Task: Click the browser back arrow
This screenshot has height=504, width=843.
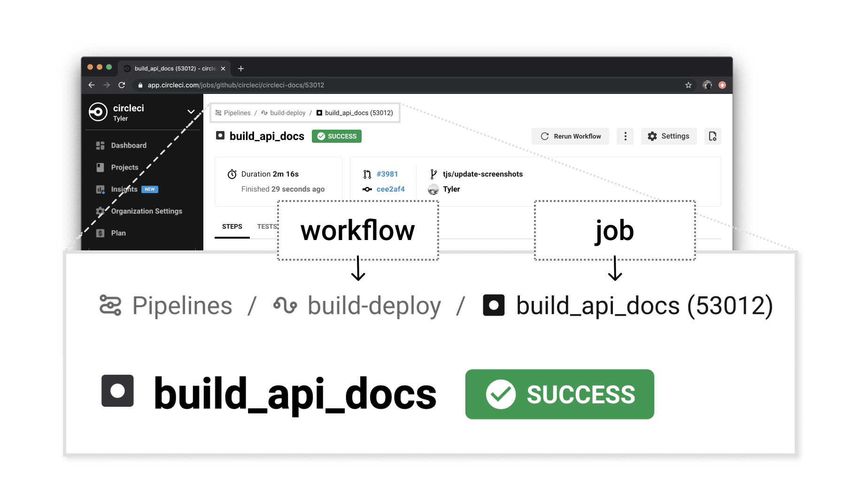Action: tap(92, 85)
